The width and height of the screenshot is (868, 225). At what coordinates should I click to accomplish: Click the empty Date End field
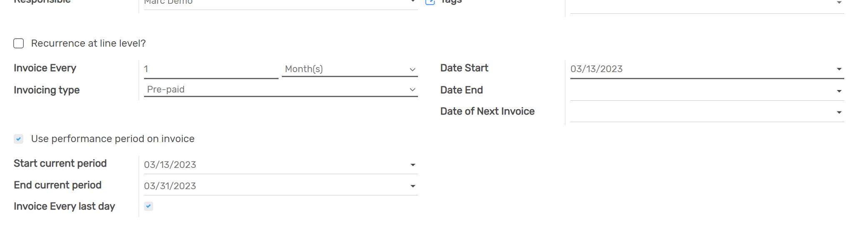pos(699,91)
